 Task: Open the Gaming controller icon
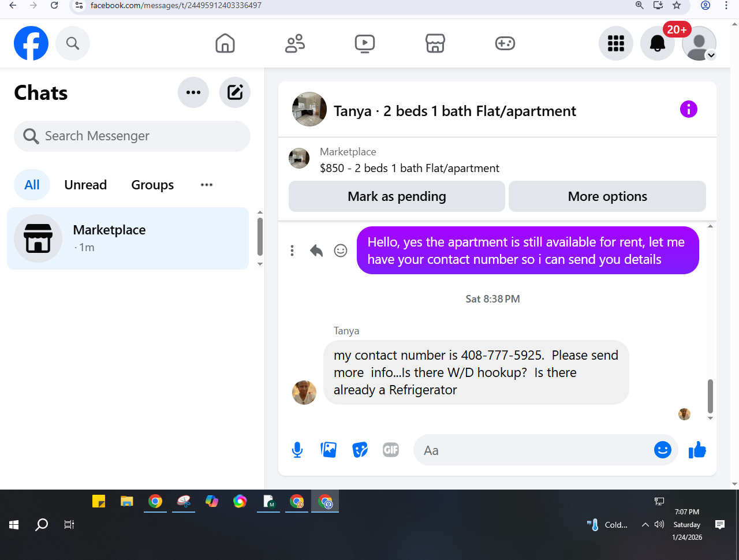[x=505, y=43]
